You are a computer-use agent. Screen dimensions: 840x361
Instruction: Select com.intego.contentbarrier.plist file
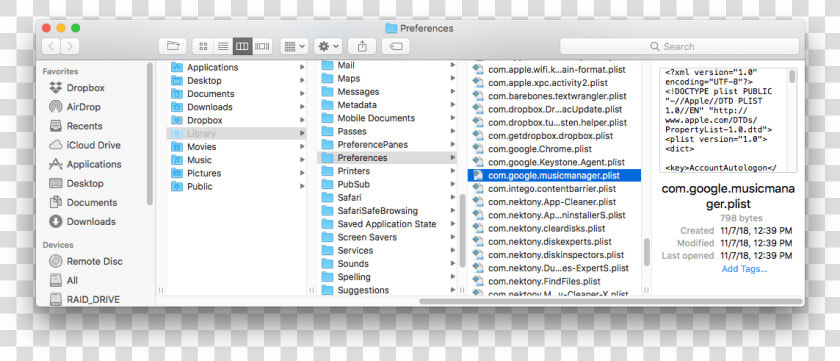point(554,189)
